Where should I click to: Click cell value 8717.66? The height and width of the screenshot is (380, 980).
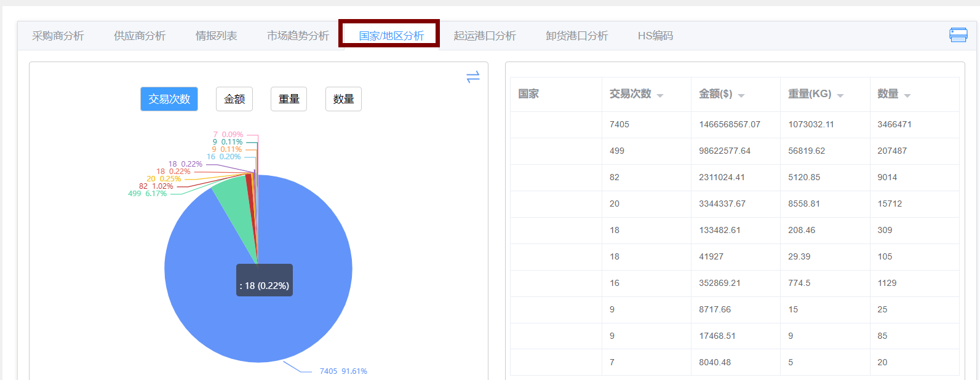(x=715, y=309)
